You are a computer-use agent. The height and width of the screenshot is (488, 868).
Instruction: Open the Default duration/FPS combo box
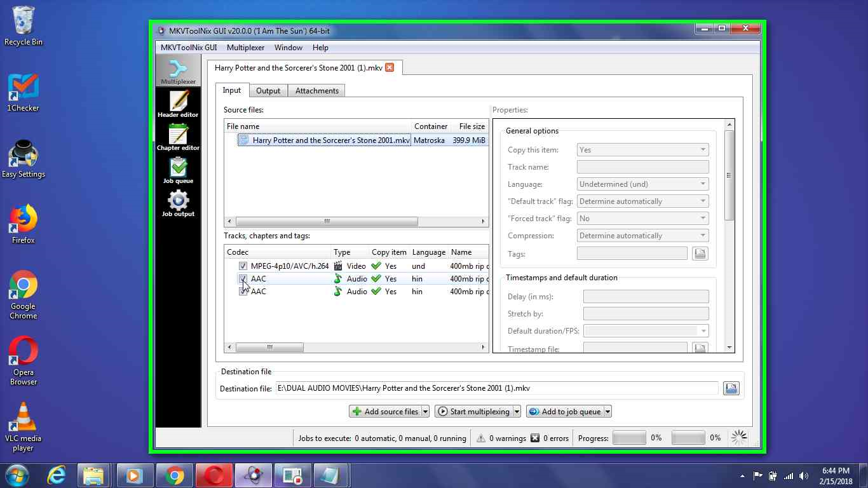pyautogui.click(x=646, y=331)
